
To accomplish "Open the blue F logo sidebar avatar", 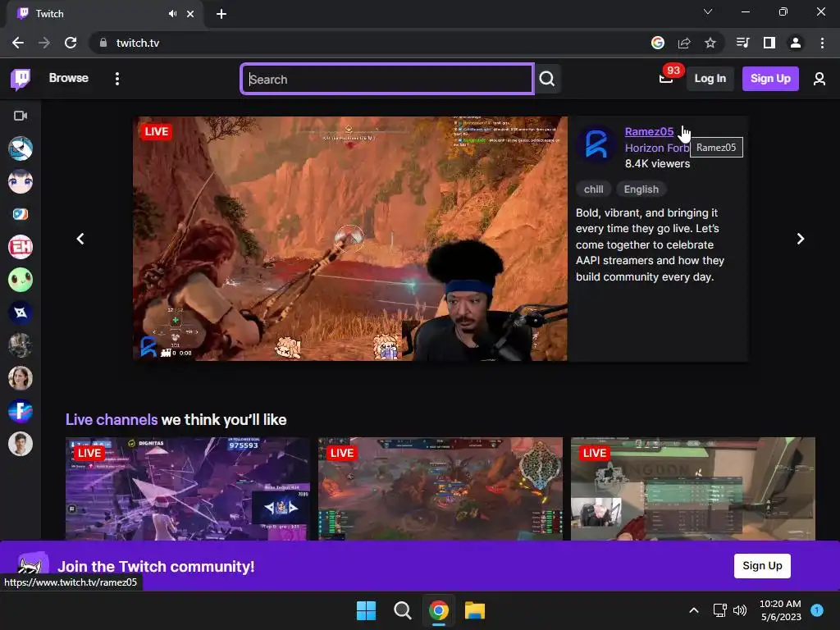I will [x=21, y=411].
